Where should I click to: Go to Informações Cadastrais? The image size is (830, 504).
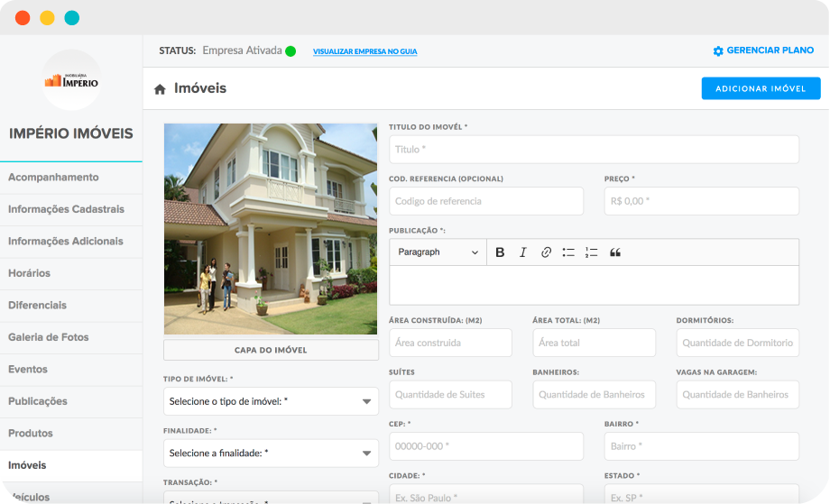(71, 209)
